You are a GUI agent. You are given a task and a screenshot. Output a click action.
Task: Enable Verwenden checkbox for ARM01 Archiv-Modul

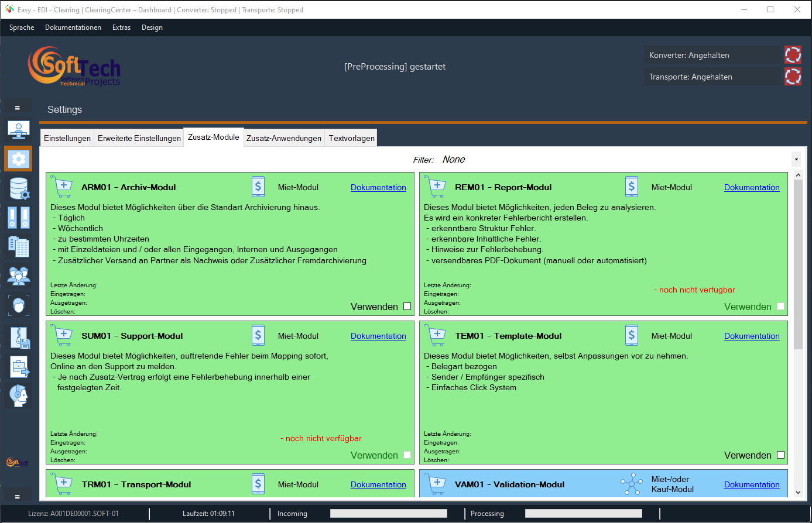[x=407, y=307]
